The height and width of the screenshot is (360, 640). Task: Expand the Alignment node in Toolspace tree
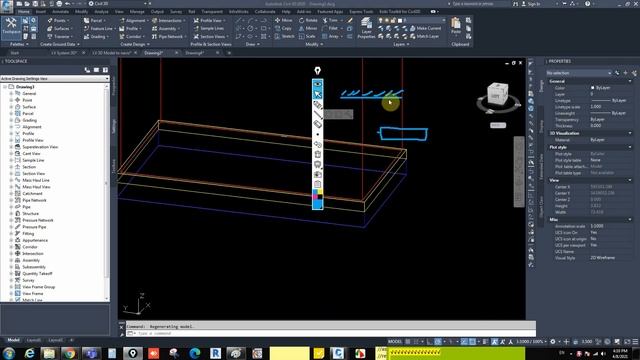(11, 127)
